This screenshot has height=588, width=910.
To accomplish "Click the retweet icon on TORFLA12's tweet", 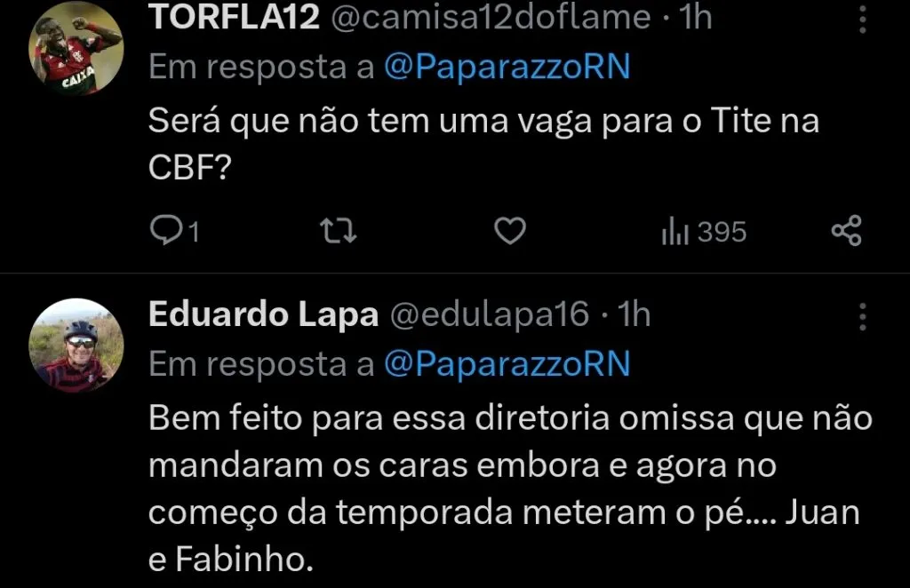I will pos(337,230).
